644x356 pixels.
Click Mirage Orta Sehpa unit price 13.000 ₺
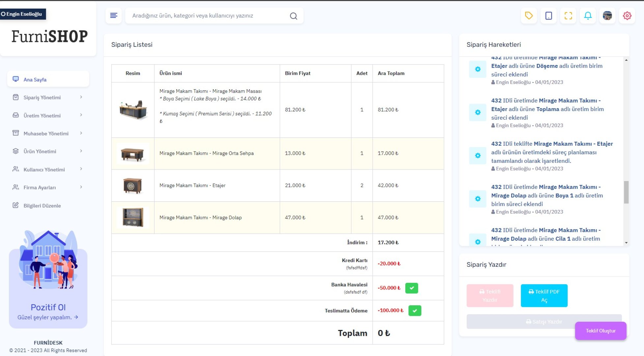tap(295, 153)
